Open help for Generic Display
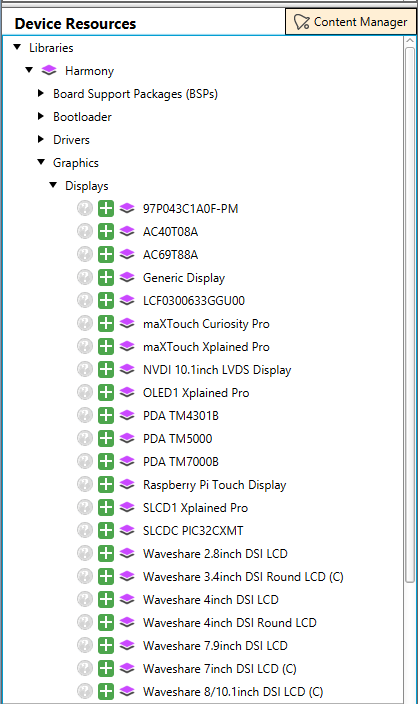 coord(85,277)
